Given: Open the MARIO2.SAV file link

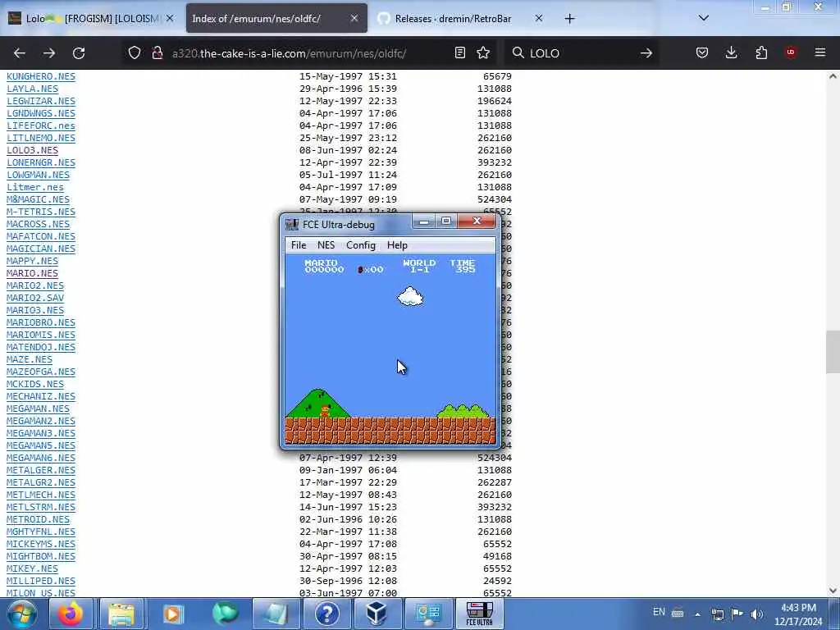Looking at the screenshot, I should pyautogui.click(x=34, y=298).
